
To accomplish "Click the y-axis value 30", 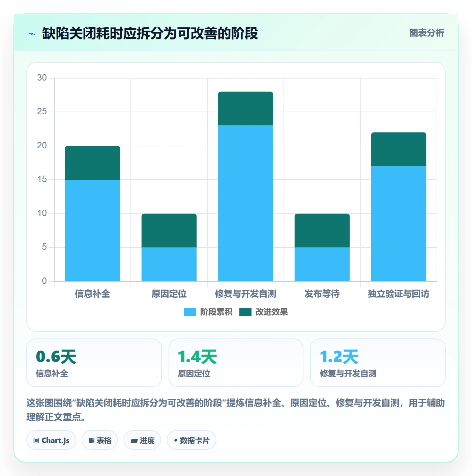I will pyautogui.click(x=42, y=78).
